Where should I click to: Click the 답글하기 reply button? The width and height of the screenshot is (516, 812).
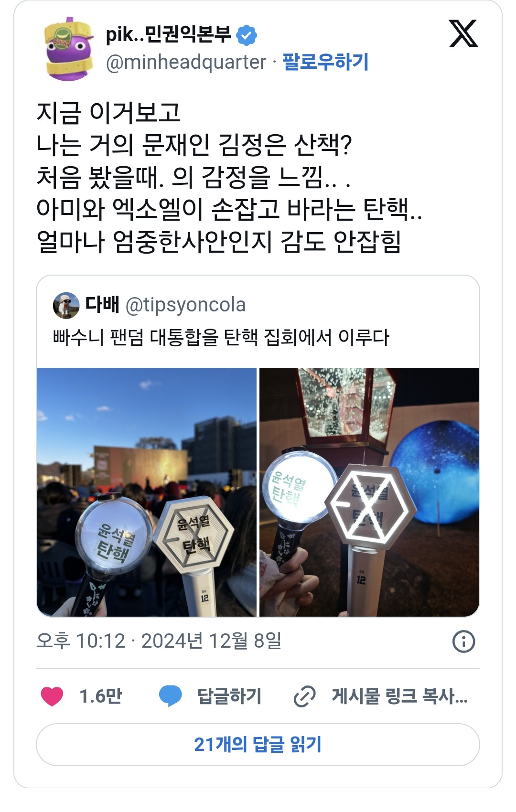(229, 696)
